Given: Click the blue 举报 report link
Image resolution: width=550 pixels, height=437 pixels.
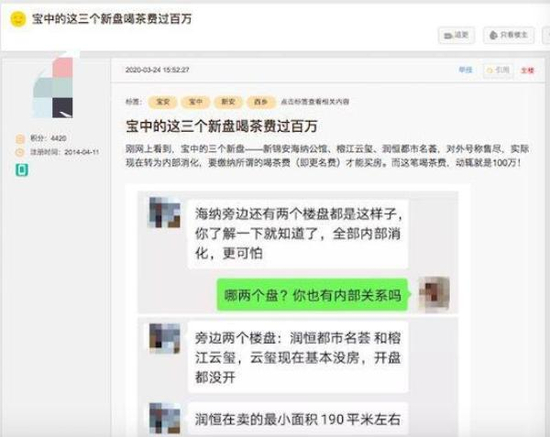Looking at the screenshot, I should pyautogui.click(x=465, y=70).
